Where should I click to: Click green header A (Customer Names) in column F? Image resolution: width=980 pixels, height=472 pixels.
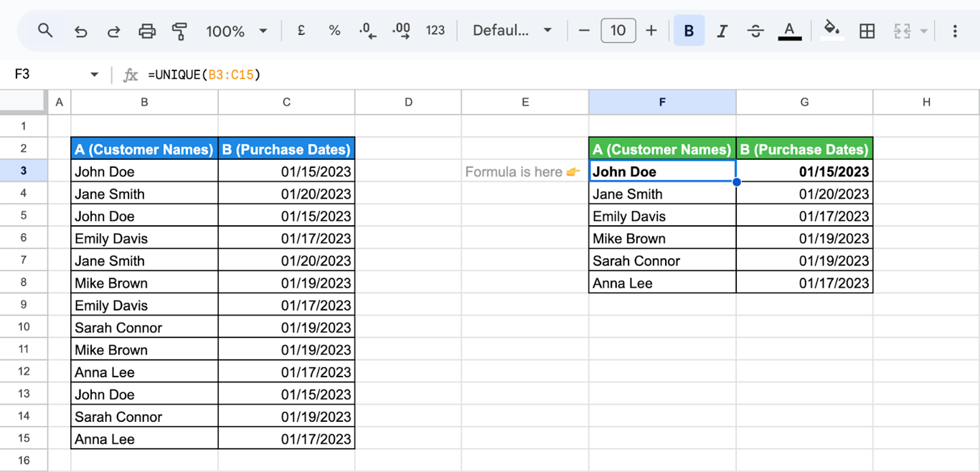click(x=662, y=149)
